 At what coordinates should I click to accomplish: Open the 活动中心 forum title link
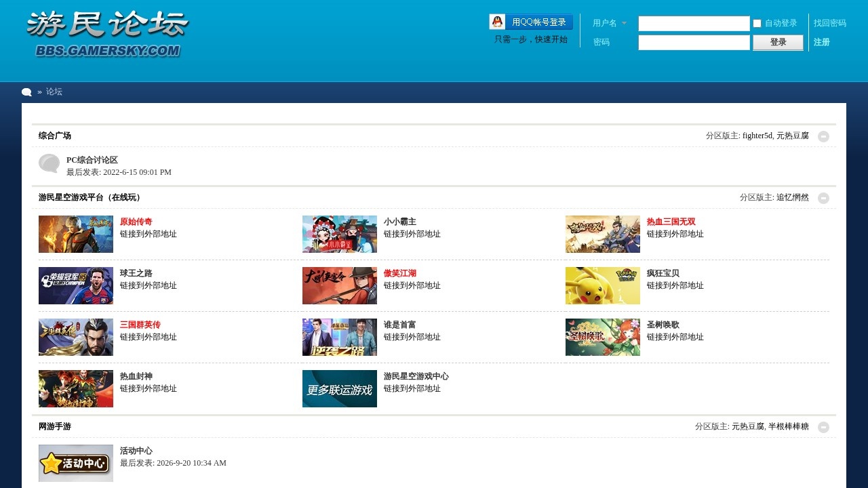click(x=136, y=451)
